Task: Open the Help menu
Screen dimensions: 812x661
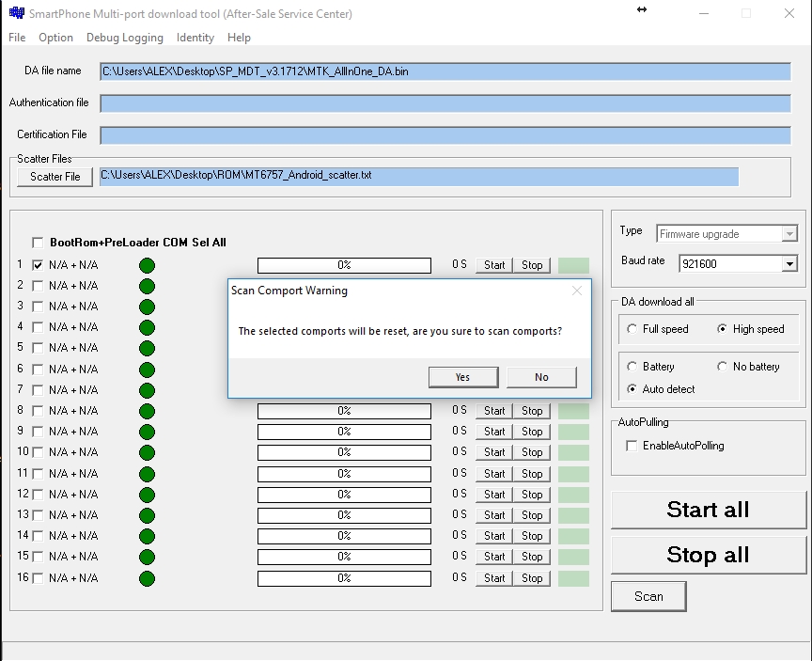Action: [x=239, y=38]
